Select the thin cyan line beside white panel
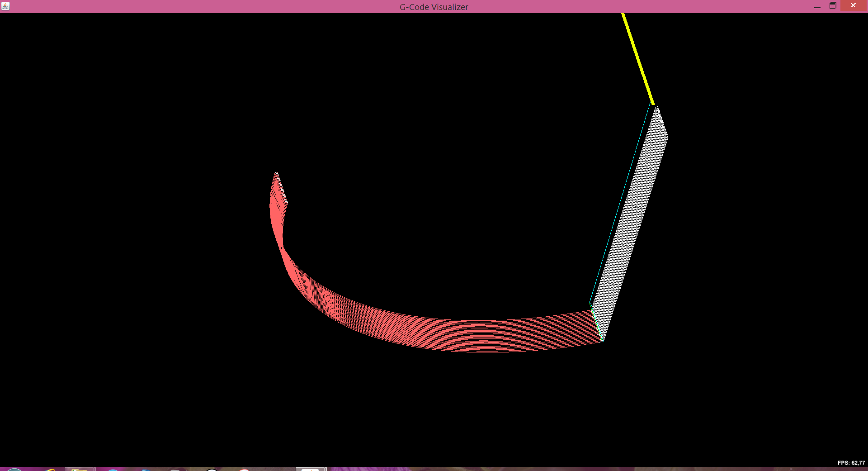The height and width of the screenshot is (471, 868). 620,204
